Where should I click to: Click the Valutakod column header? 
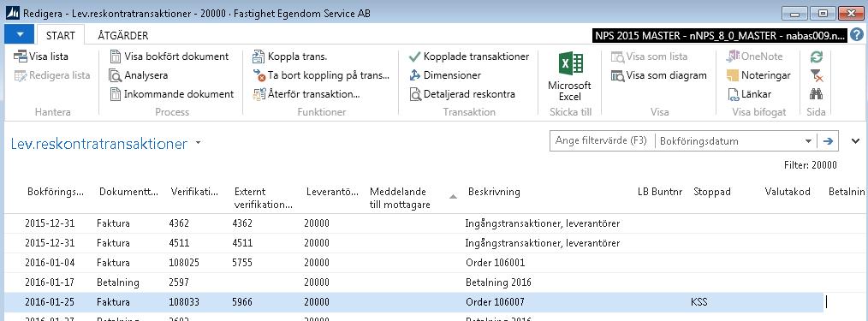pos(788,192)
